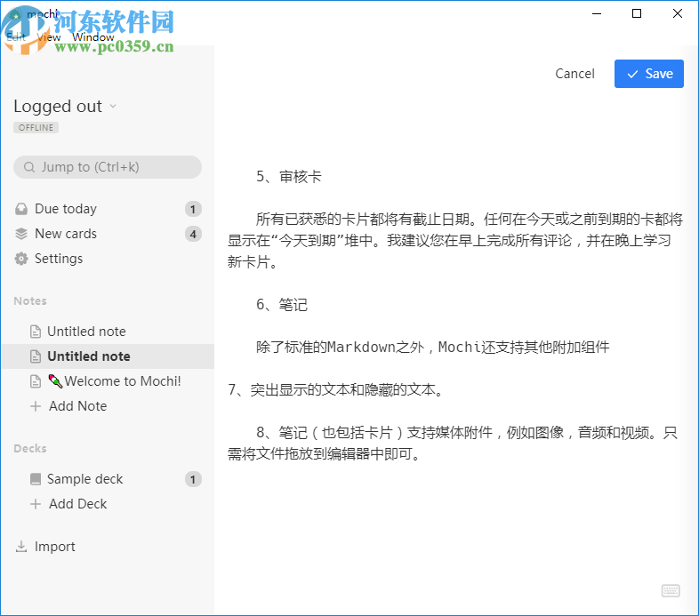
Task: Click the Sample deck count badge
Action: pyautogui.click(x=193, y=479)
